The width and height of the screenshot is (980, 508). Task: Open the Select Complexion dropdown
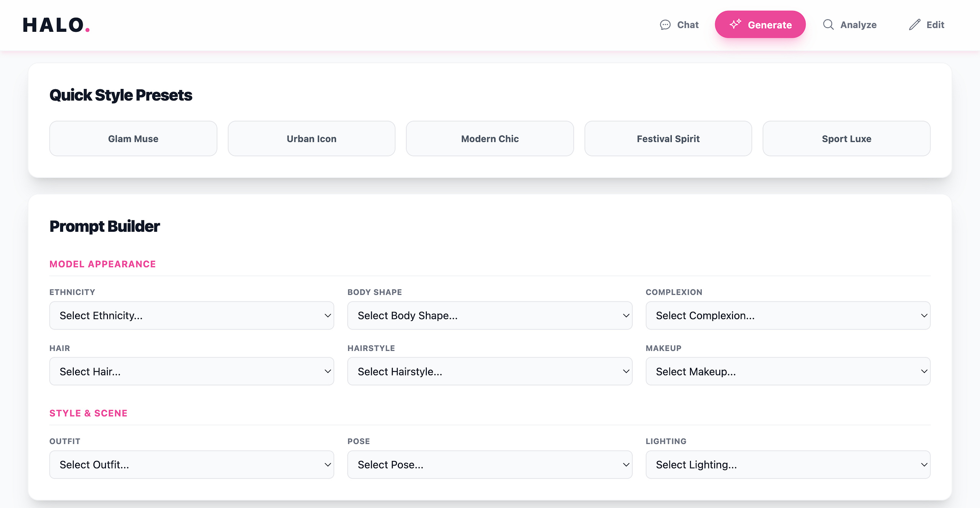coord(788,315)
